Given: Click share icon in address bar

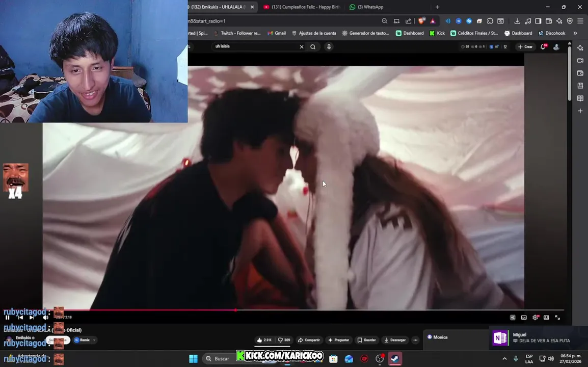Looking at the screenshot, I should 408,21.
